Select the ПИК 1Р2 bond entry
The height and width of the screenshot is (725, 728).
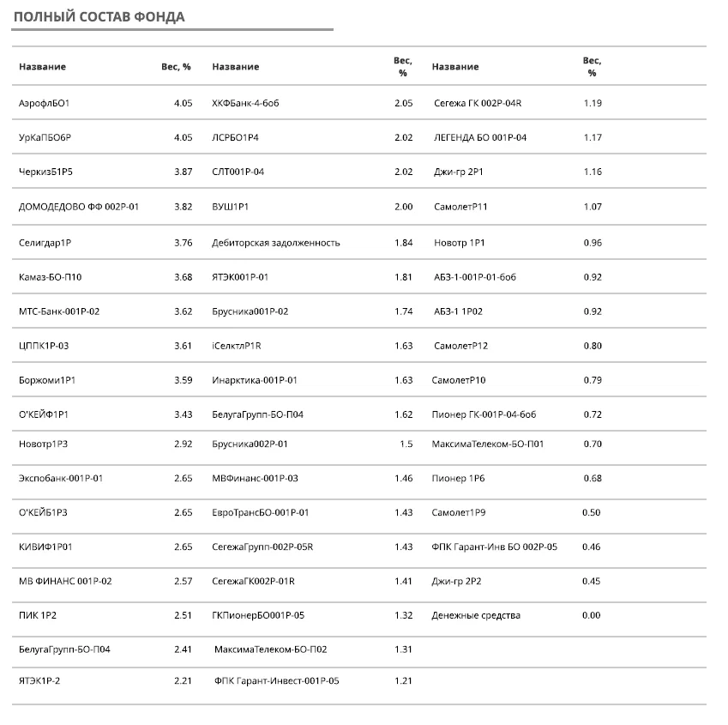(38, 614)
